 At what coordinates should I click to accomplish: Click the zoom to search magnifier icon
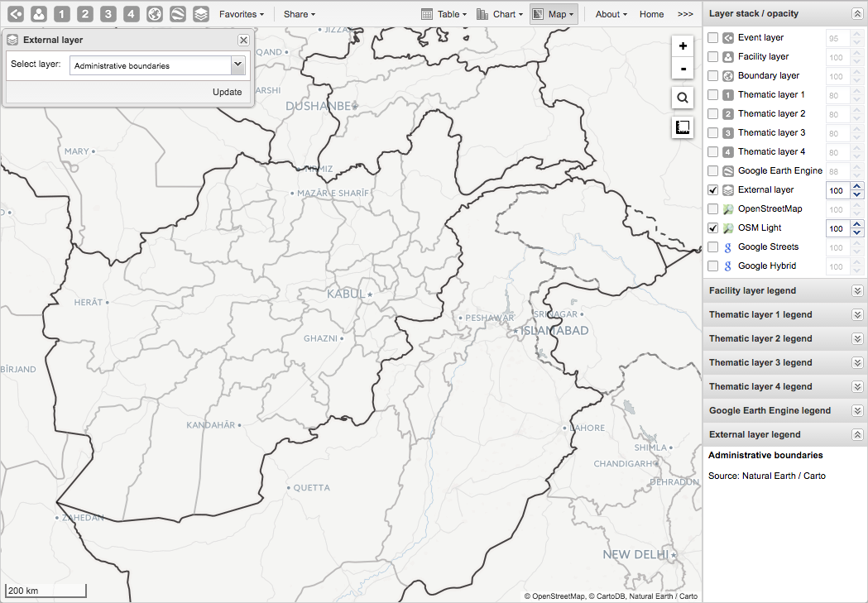[x=682, y=98]
